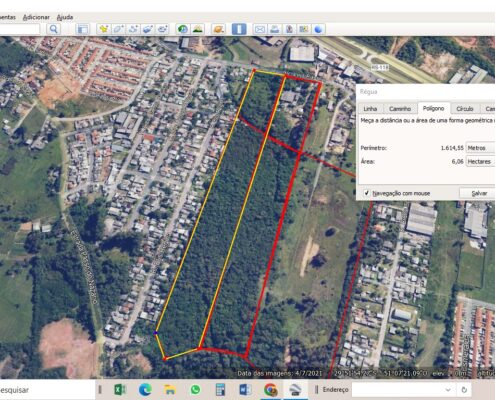Open Excel from the taskbar
Screen dimensions: 495x400
(120, 389)
